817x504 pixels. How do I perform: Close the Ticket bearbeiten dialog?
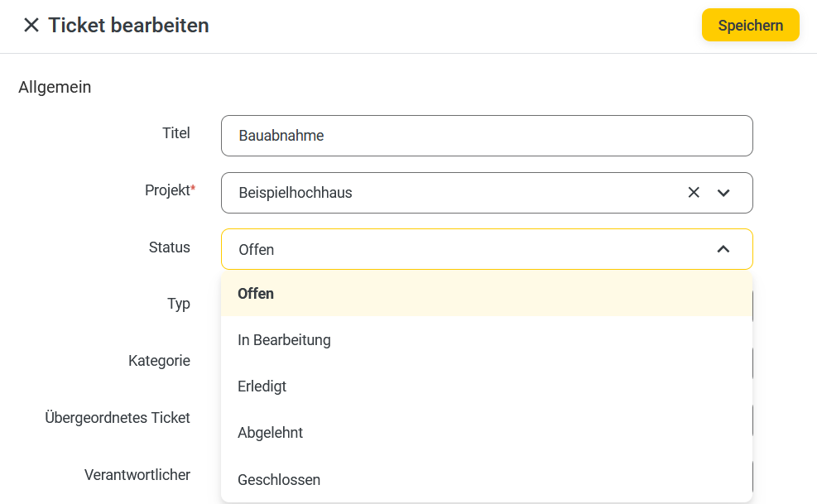tap(31, 25)
